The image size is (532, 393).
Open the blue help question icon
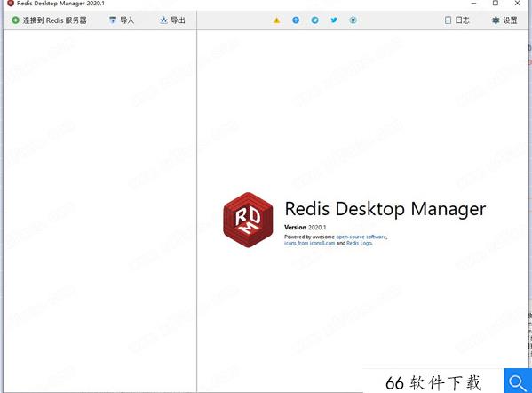coord(296,20)
